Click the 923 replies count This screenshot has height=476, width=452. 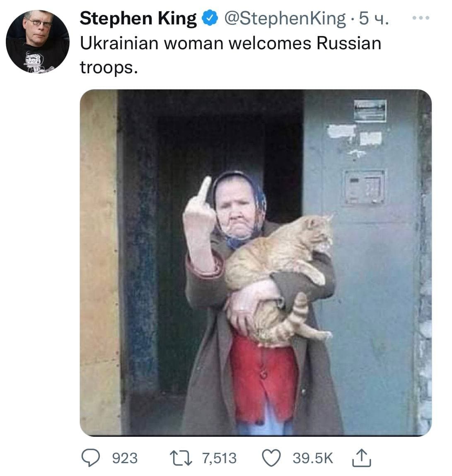click(125, 458)
